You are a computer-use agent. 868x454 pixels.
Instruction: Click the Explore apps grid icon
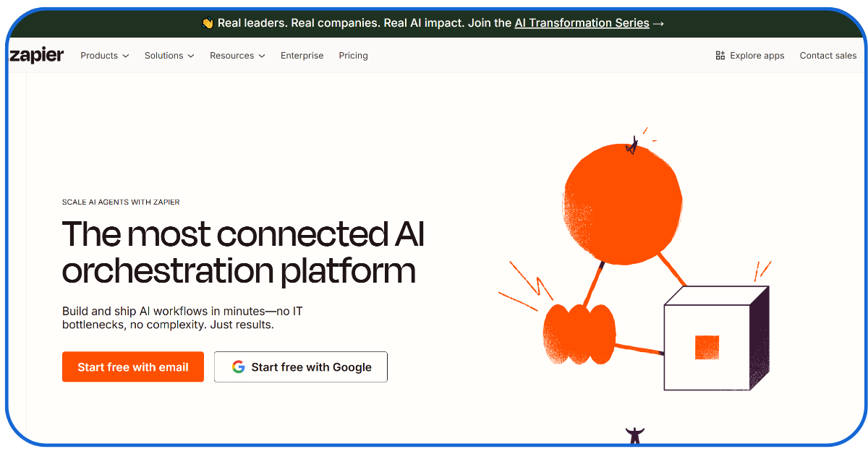[x=720, y=56]
